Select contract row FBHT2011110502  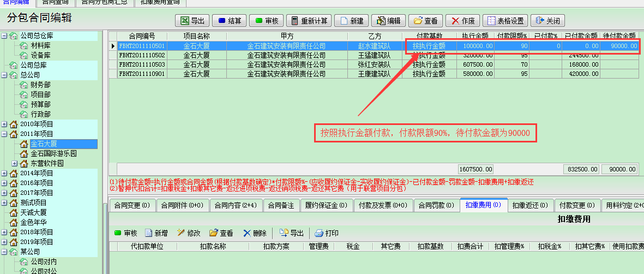coord(142,55)
